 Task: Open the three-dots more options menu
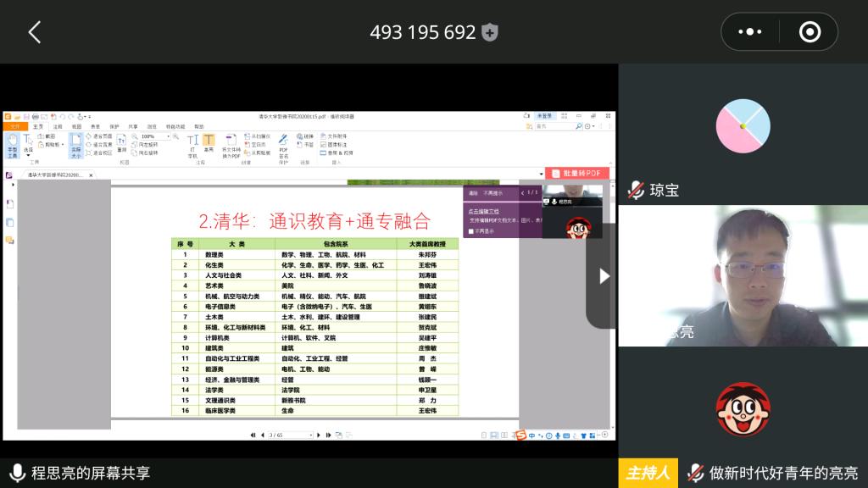coord(750,32)
